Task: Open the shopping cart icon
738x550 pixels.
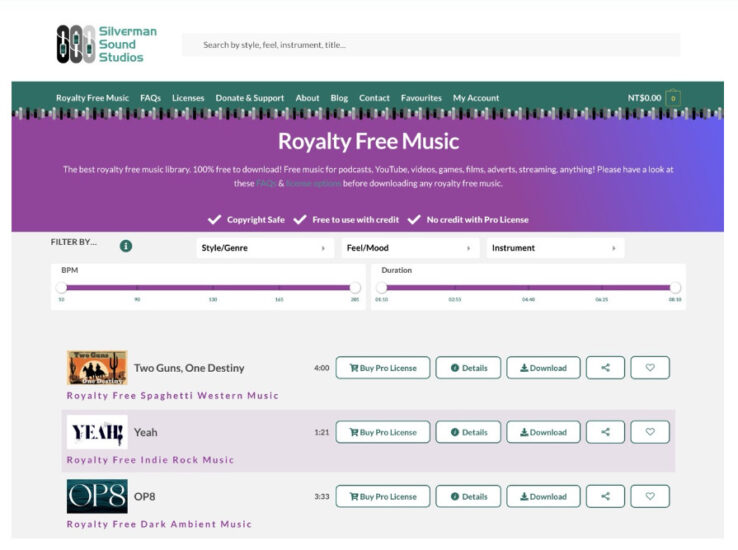Action: 674,98
